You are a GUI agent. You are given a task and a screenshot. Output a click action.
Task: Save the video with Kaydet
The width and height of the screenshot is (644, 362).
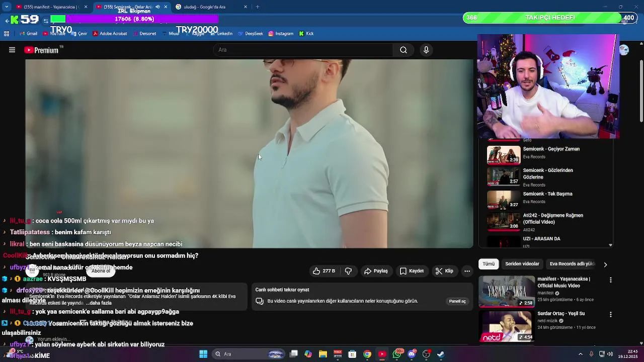click(412, 271)
